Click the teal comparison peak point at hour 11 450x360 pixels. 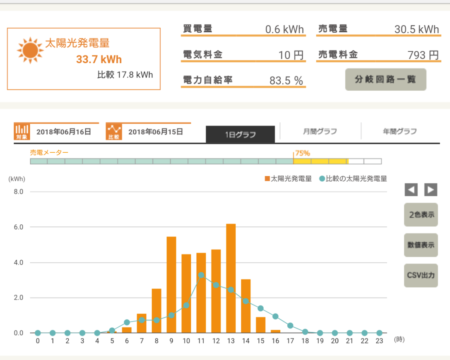(201, 275)
